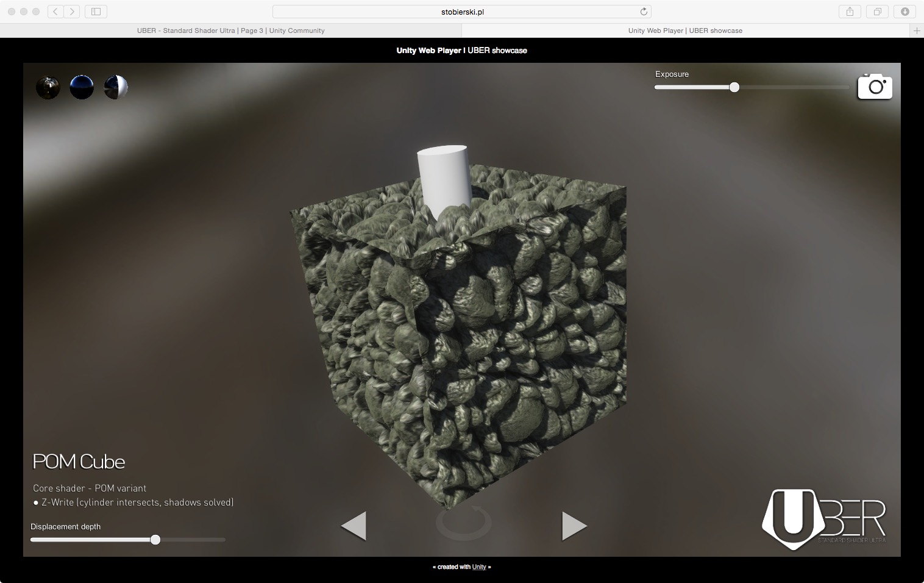Go to previous showcase with left arrow
This screenshot has height=583, width=924.
pos(354,526)
